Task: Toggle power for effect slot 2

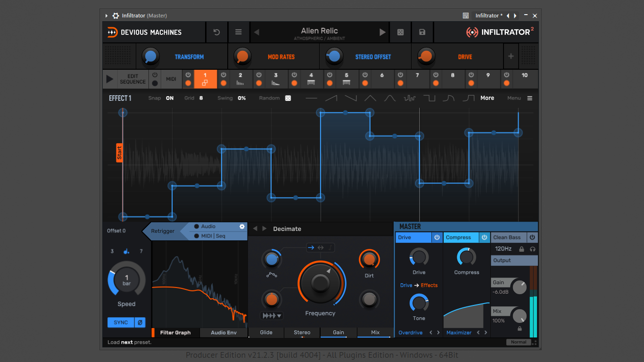Action: point(223,75)
